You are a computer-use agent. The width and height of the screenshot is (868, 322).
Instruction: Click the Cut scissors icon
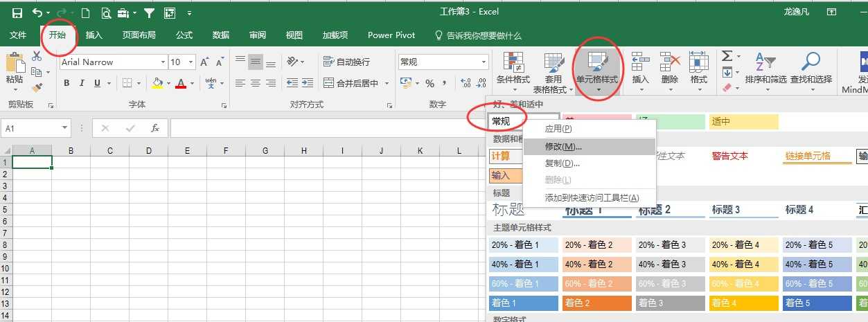(37, 56)
